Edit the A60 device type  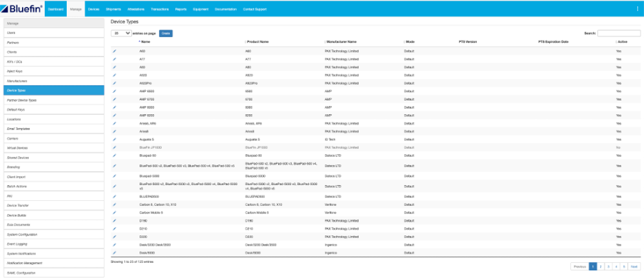115,52
